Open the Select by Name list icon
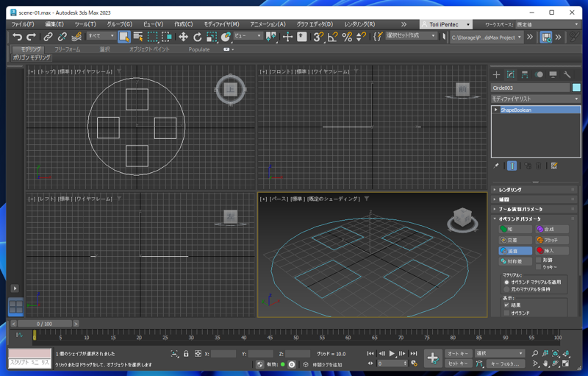Viewport: 588px width, 376px height. pyautogui.click(x=138, y=37)
